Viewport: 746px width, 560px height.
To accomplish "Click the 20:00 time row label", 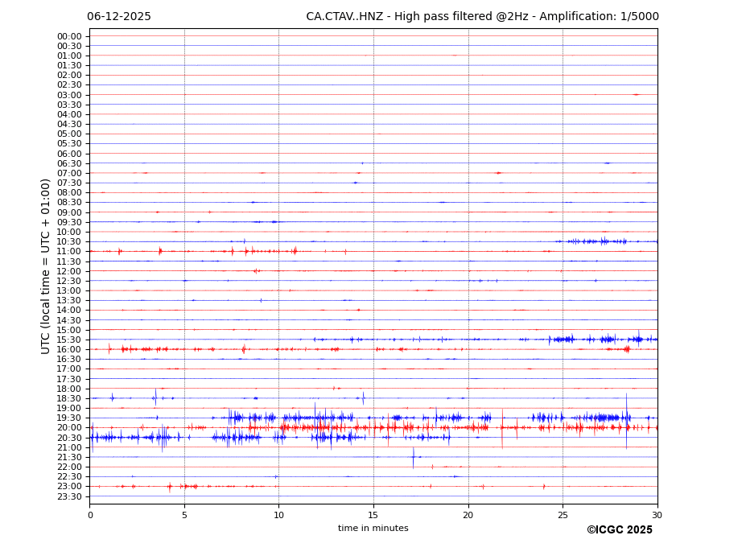I will pyautogui.click(x=69, y=428).
